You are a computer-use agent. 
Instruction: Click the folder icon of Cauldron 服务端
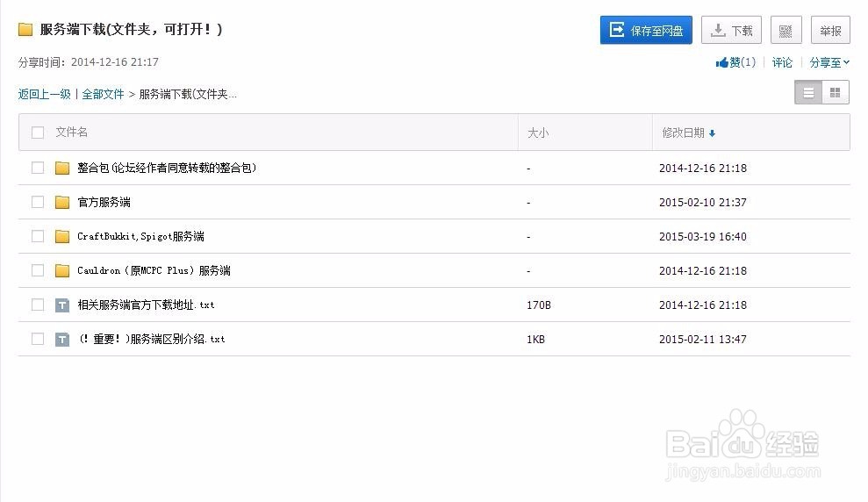pos(62,270)
